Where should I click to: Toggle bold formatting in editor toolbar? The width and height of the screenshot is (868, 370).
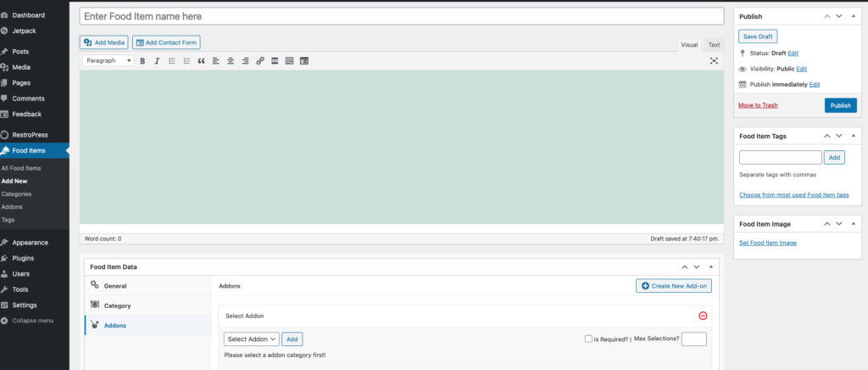142,61
